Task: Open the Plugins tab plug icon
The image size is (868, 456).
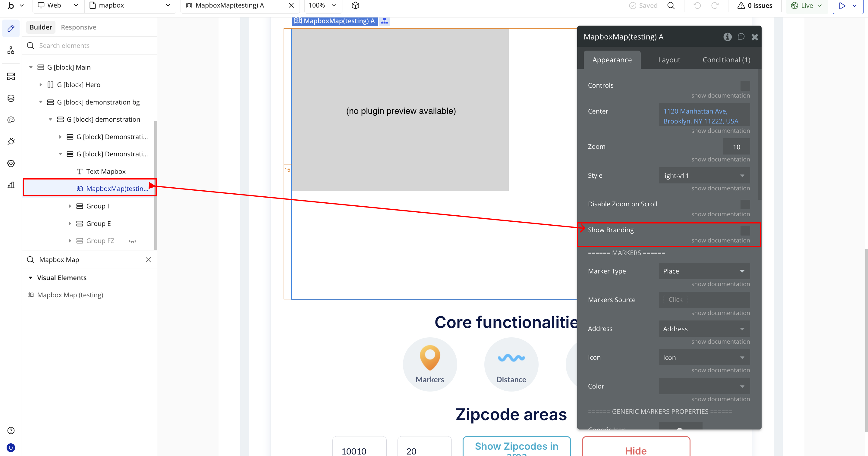Action: [11, 142]
